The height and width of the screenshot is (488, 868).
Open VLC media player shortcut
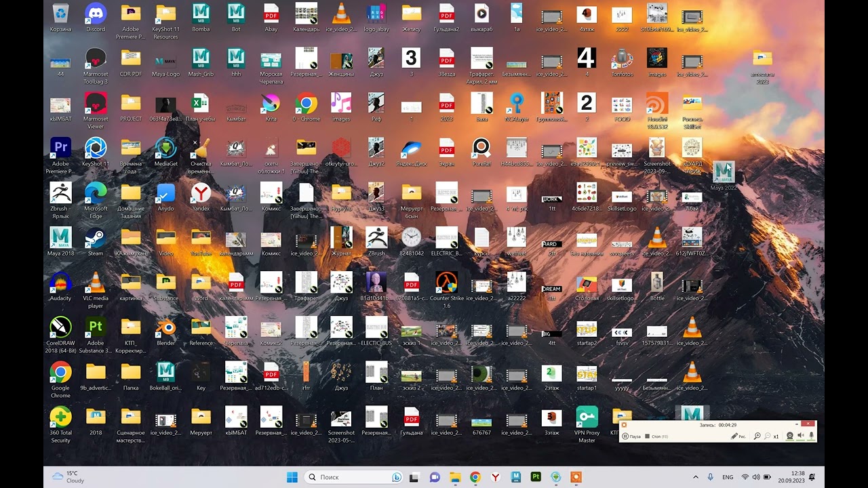[96, 290]
